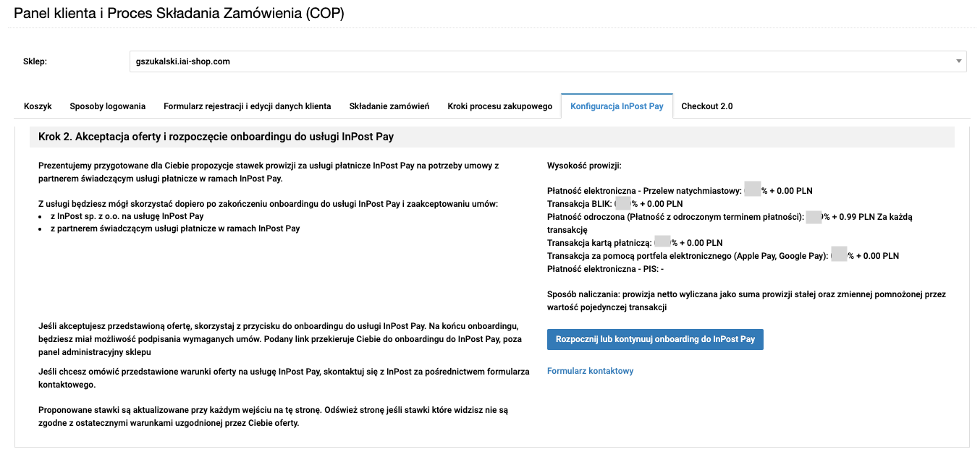Select the Konfiguracja InPost Pay tab
Image resolution: width=980 pixels, height=457 pixels.
click(617, 106)
